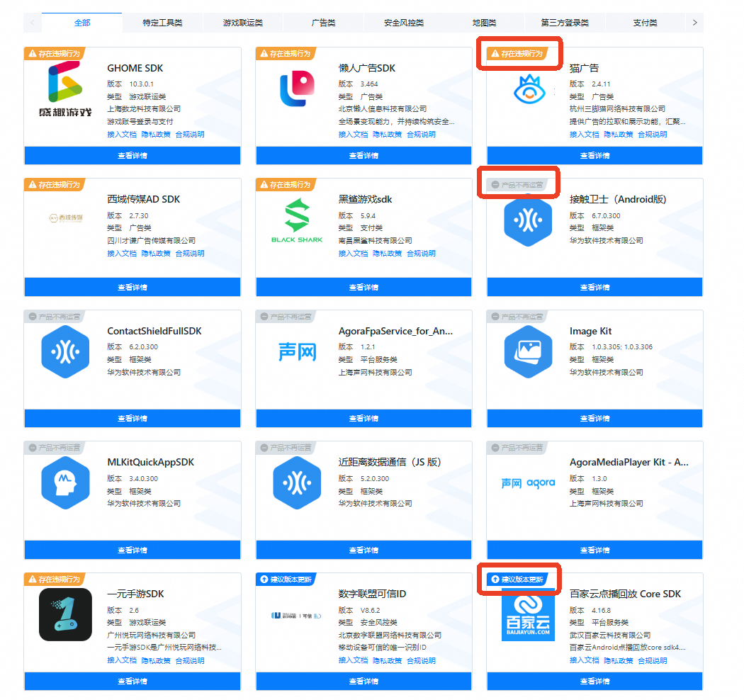The width and height of the screenshot is (744, 700).
Task: Click 查看详情 for 数字联盟可信ID
Action: pos(363,682)
